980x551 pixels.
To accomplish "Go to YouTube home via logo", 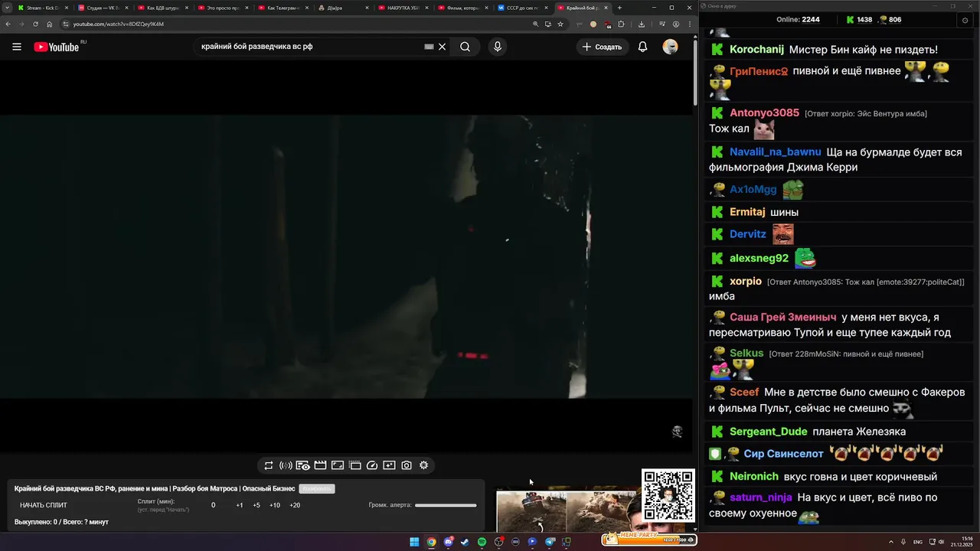I will [x=56, y=47].
